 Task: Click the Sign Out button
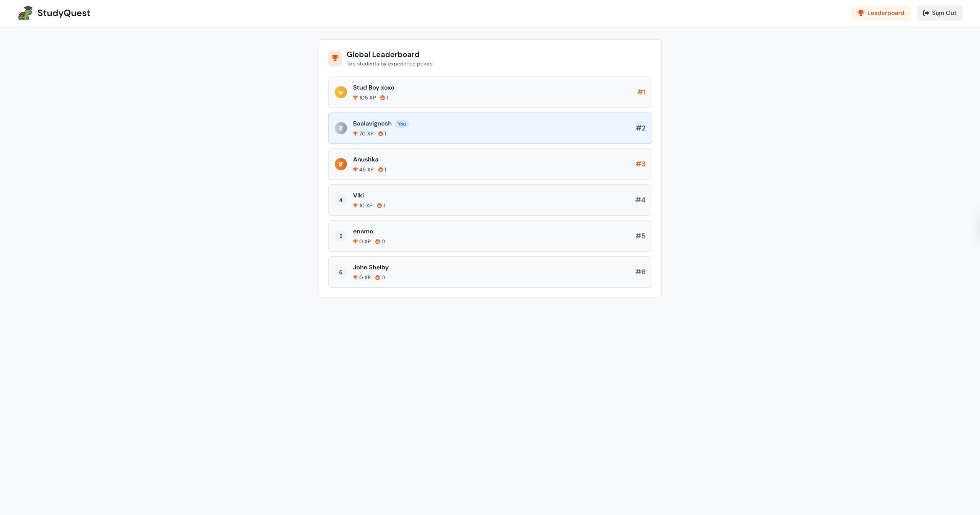[939, 13]
